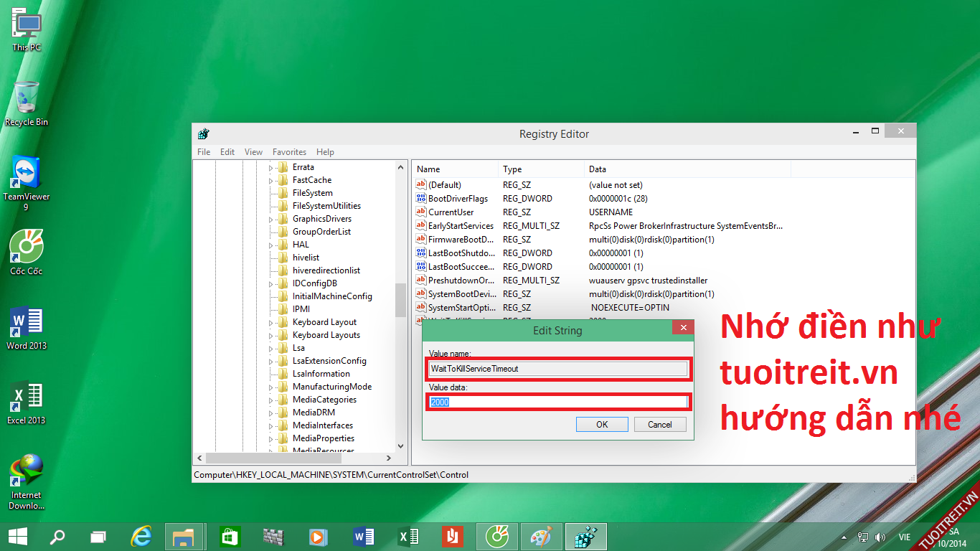
Task: Expand the Keyboard Layout key
Action: [x=272, y=323]
